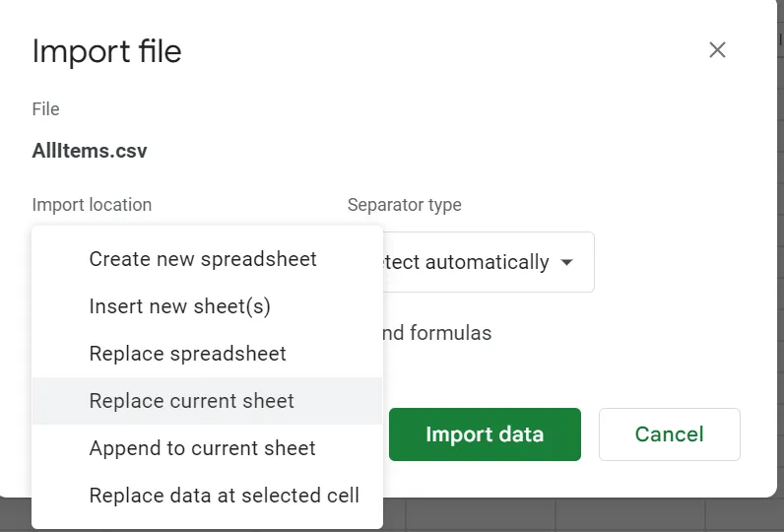The width and height of the screenshot is (784, 532).
Task: Click the 'Import file' dialog title
Action: [106, 51]
